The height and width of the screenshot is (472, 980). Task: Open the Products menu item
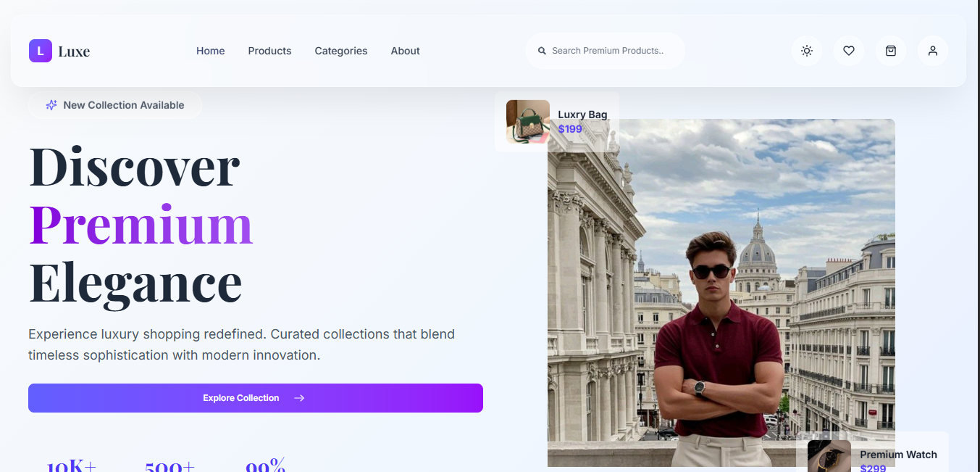point(269,51)
